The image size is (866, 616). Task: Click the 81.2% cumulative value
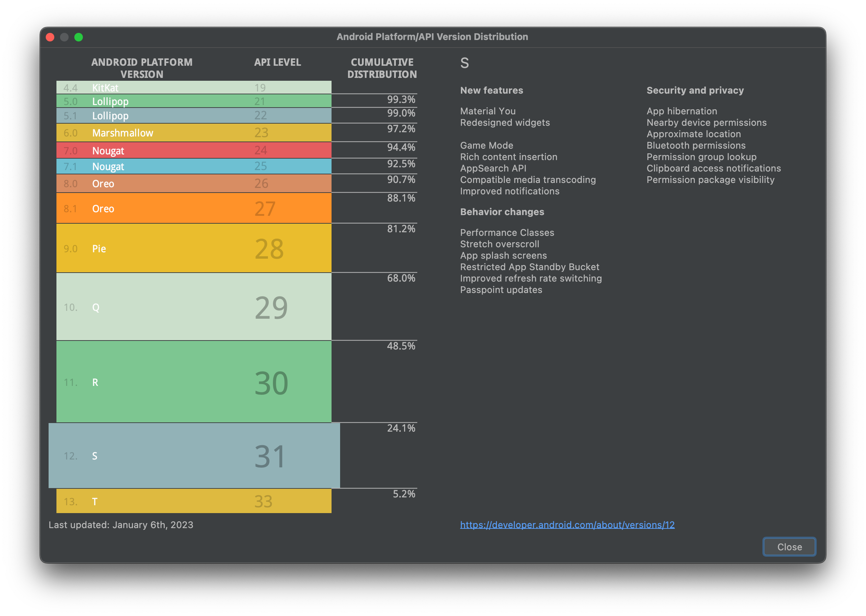[x=401, y=229]
